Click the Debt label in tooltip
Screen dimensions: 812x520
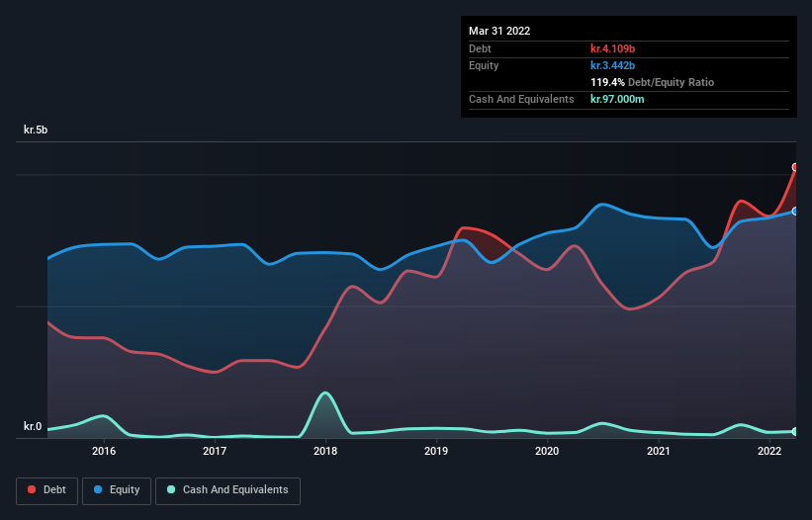[x=480, y=48]
